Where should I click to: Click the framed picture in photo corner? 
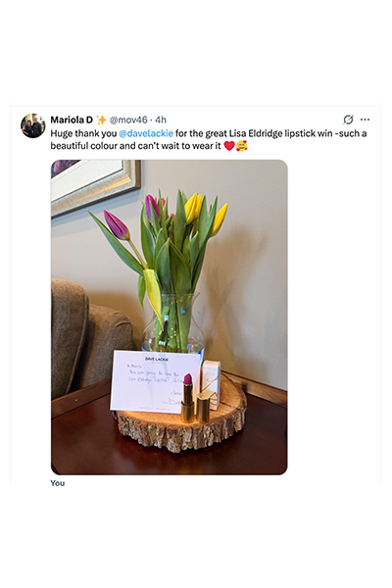[x=94, y=184]
